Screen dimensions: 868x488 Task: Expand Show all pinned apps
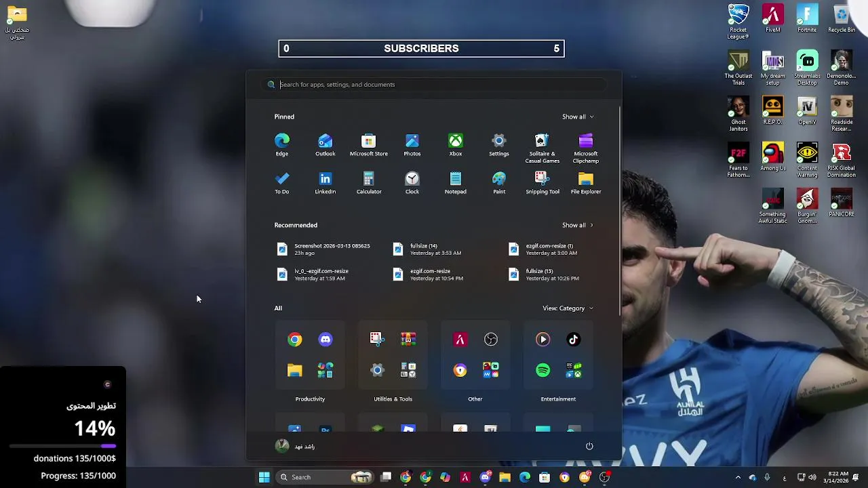578,117
